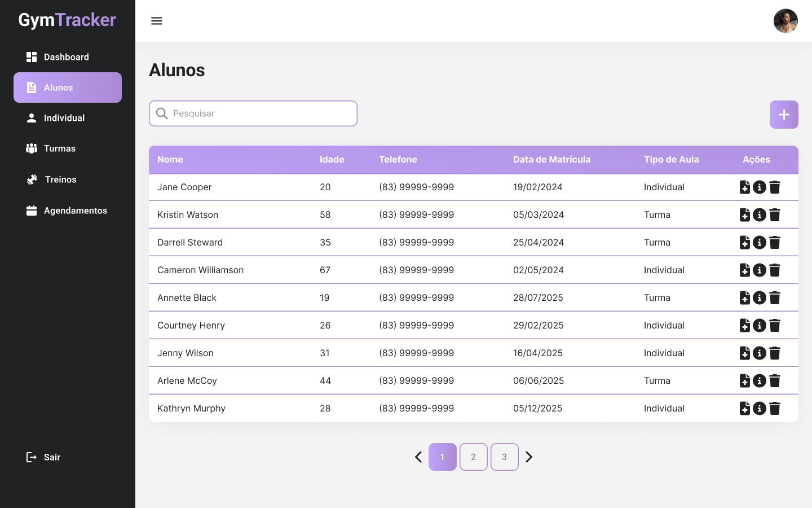Click add-file icon for Courtney Henry

click(x=745, y=326)
